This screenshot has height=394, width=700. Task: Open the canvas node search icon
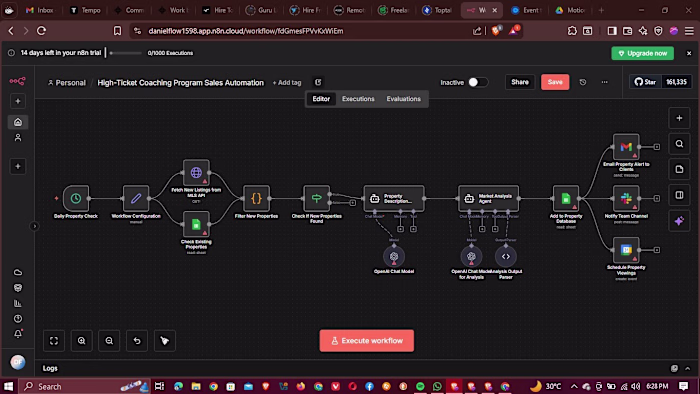679,144
